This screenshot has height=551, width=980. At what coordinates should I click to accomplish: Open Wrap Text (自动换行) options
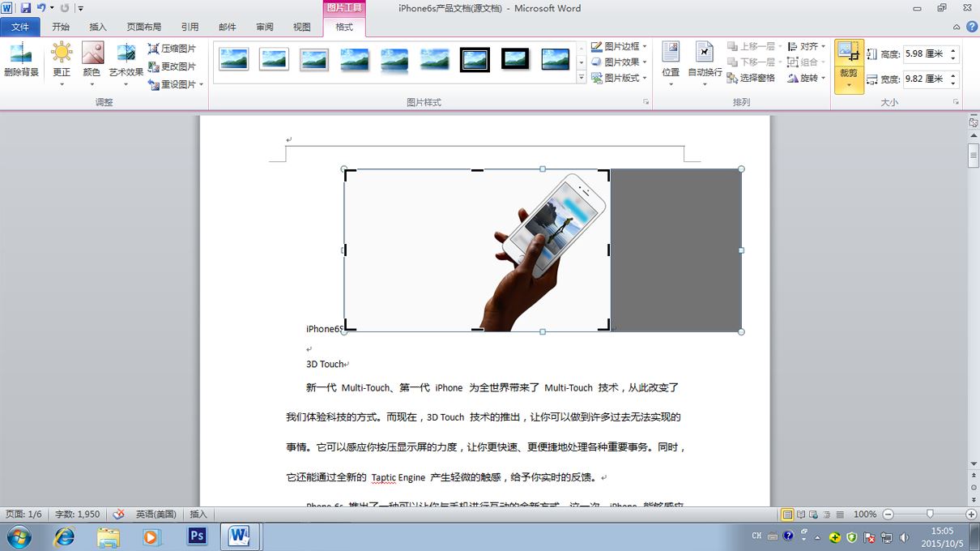pos(705,64)
